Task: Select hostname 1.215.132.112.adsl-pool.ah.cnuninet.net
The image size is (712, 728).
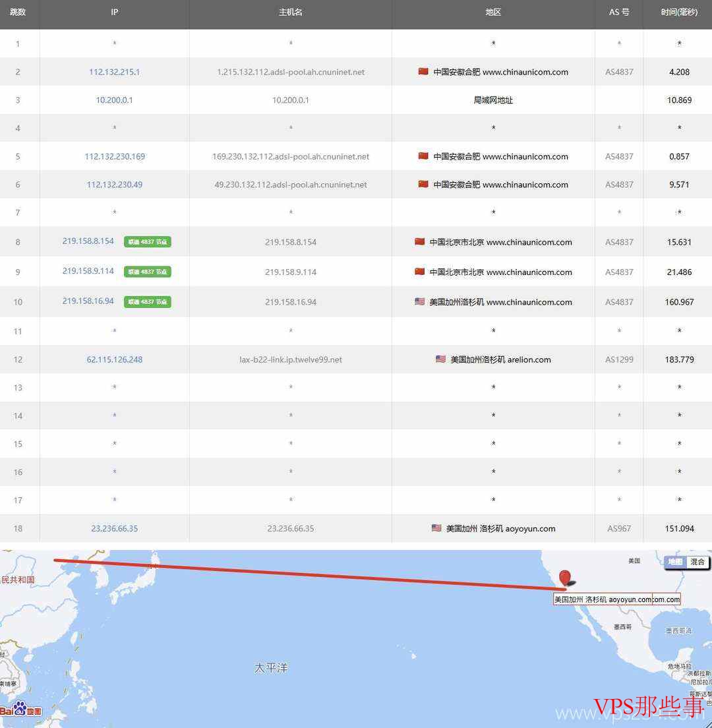Action: (291, 72)
